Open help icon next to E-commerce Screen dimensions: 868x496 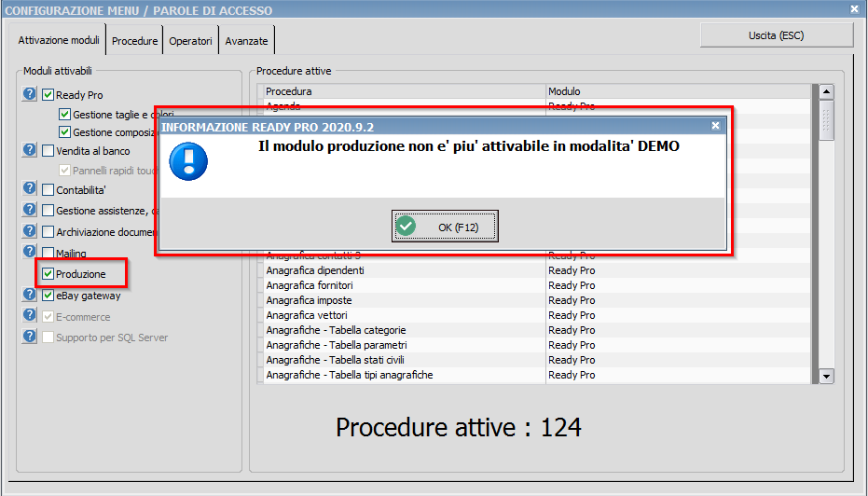(x=29, y=315)
